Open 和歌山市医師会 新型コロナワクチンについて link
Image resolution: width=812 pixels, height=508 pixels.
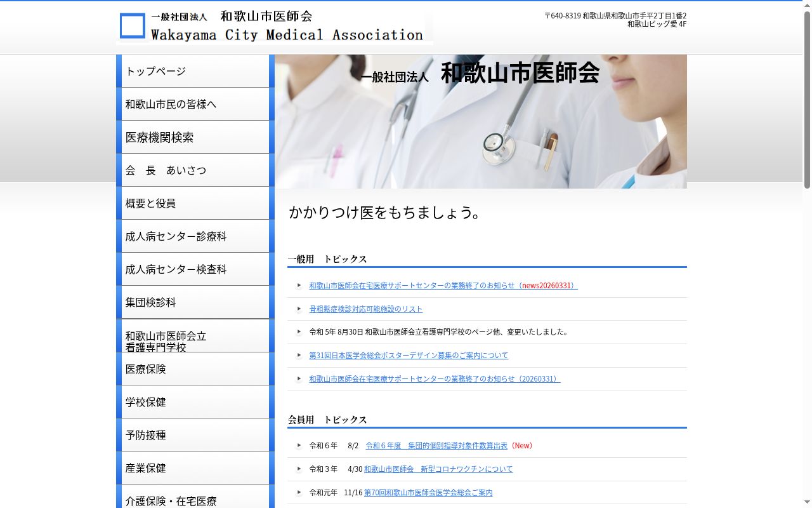pyautogui.click(x=438, y=469)
